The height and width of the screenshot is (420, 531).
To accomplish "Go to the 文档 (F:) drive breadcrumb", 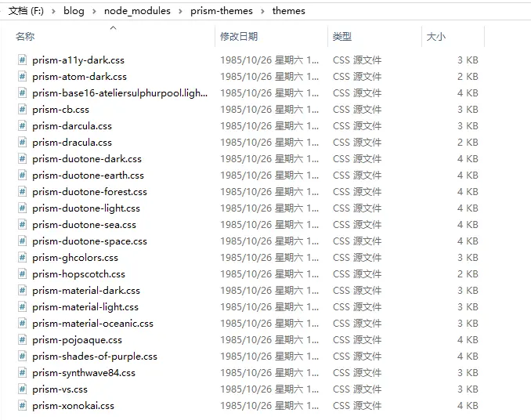I will coord(26,11).
